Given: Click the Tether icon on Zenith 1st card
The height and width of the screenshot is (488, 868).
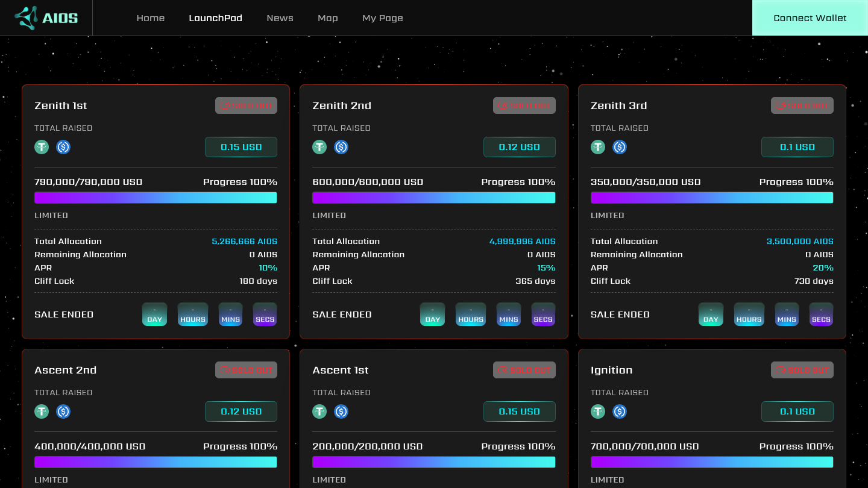Looking at the screenshot, I should (x=42, y=147).
